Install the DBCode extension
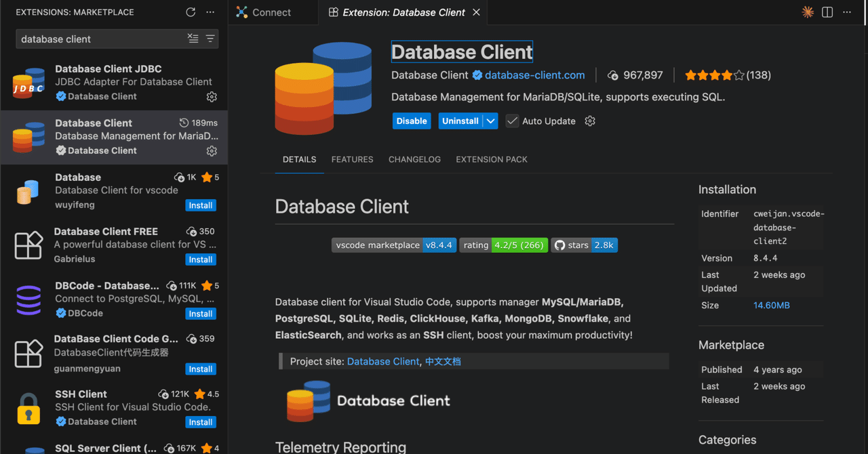This screenshot has height=454, width=868. [200, 313]
